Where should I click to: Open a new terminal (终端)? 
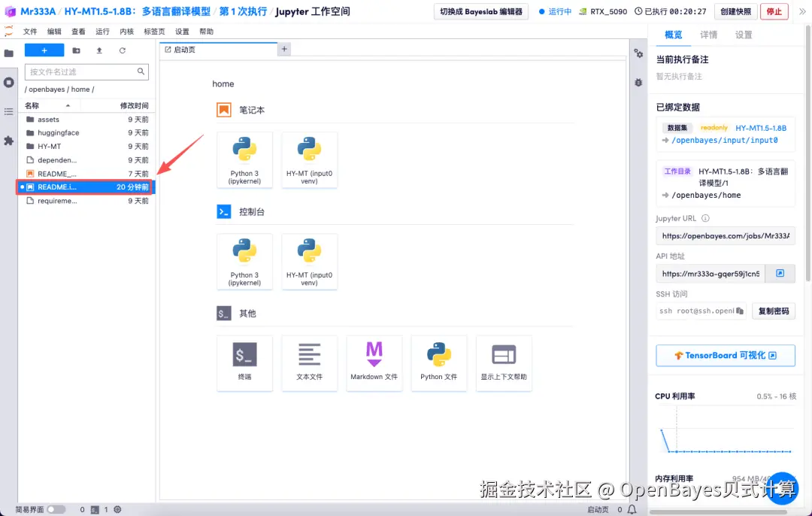pos(244,363)
